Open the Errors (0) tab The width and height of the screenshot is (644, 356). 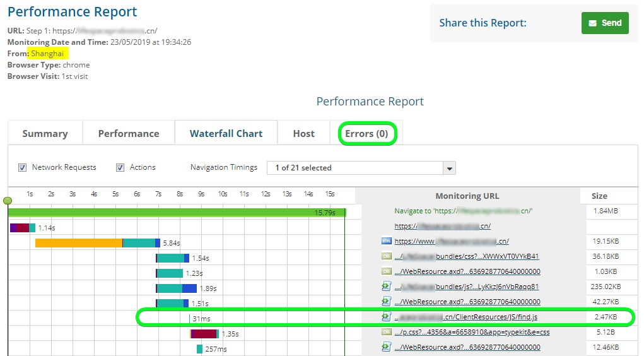coord(366,134)
